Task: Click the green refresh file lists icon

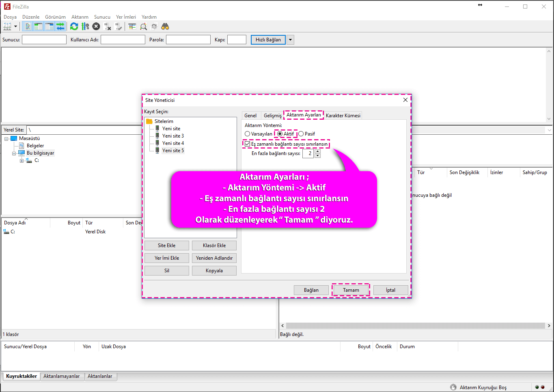Action: (x=74, y=27)
